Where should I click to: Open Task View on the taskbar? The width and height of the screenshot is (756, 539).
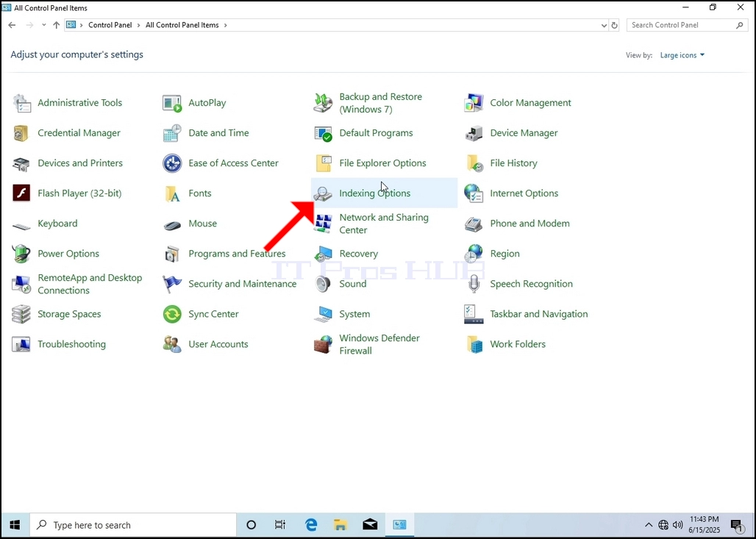pos(280,525)
